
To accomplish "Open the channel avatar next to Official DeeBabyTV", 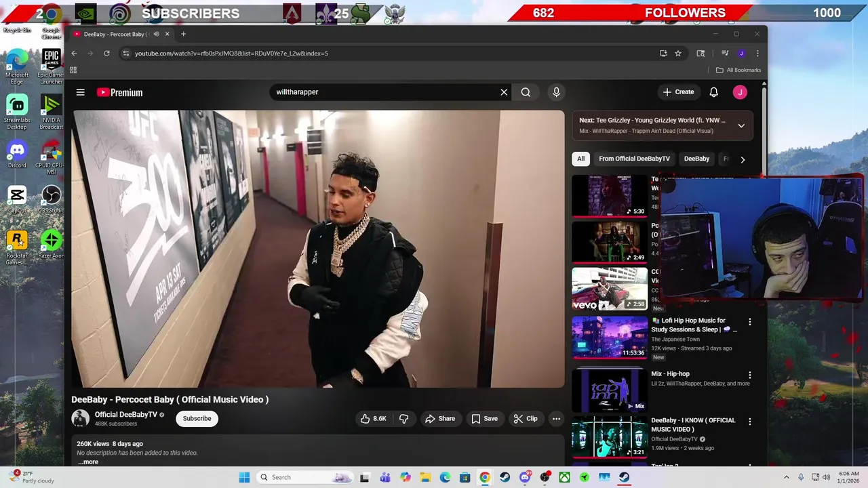I will 80,419.
